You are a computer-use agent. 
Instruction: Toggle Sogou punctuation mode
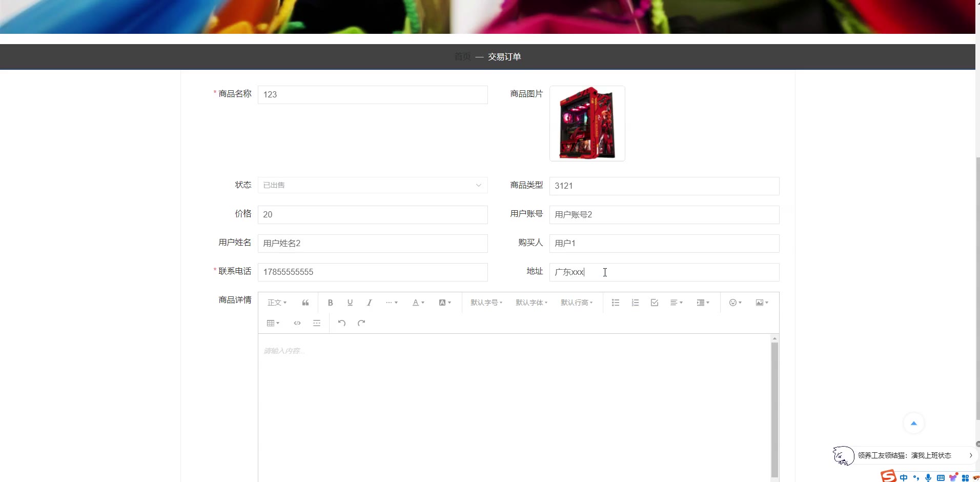point(916,478)
